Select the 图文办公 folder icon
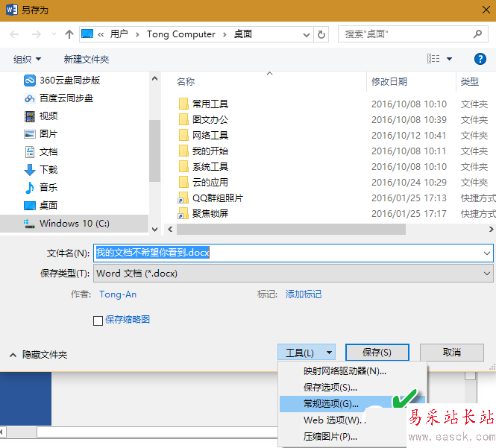The height and width of the screenshot is (448, 496). [183, 119]
